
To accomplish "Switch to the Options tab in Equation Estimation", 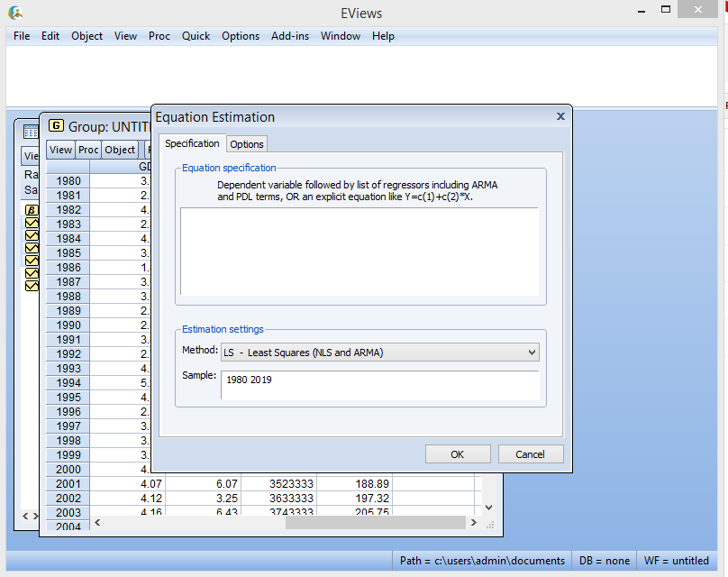I will [x=247, y=144].
